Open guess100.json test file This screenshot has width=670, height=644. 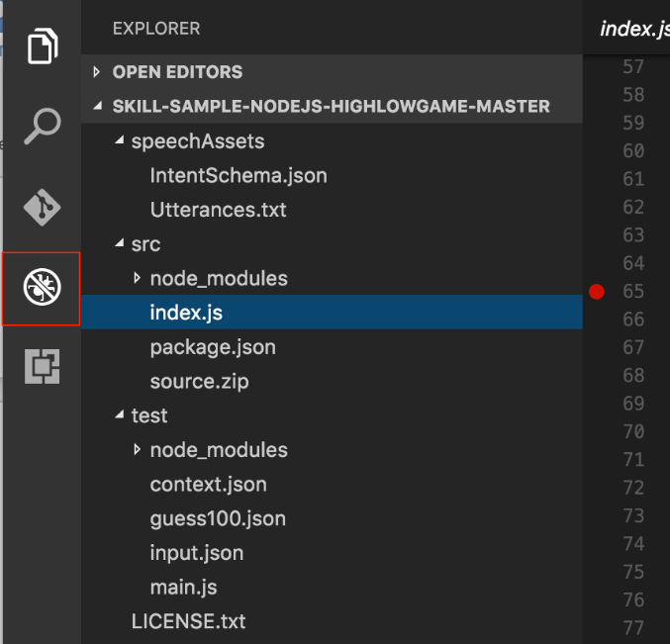coord(218,518)
